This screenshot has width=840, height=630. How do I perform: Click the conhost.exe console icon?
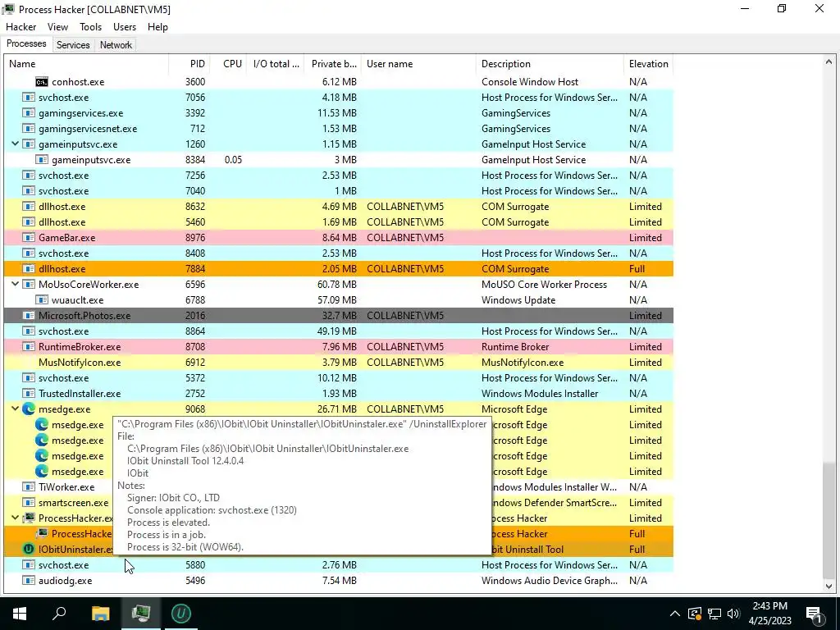click(x=42, y=82)
